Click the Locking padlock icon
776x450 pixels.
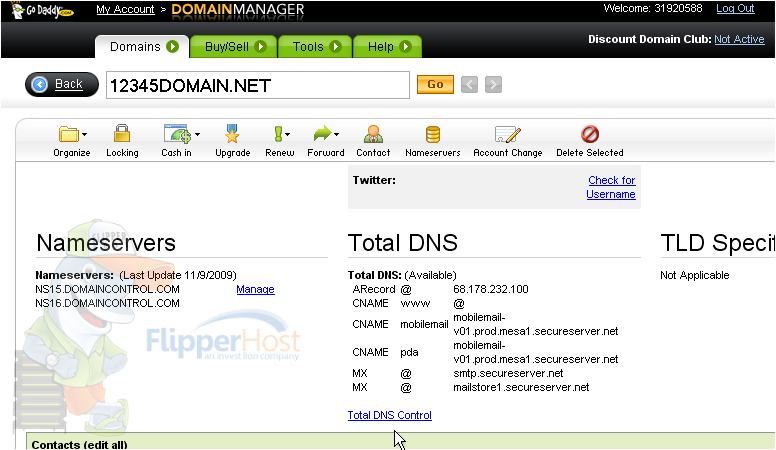pos(122,134)
